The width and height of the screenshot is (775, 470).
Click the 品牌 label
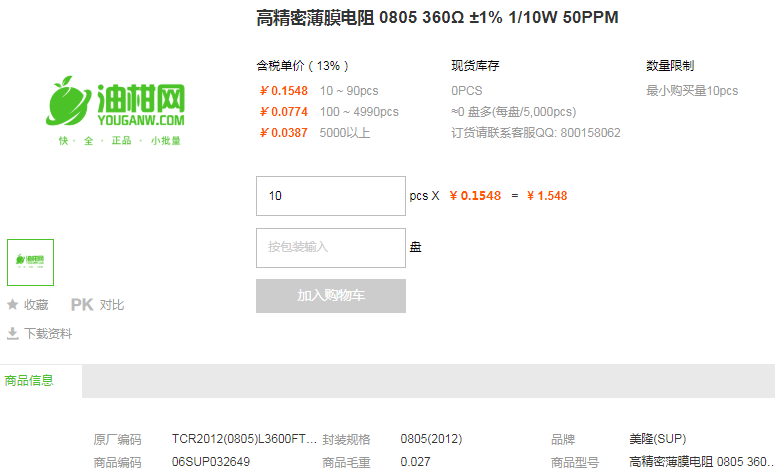pyautogui.click(x=563, y=439)
